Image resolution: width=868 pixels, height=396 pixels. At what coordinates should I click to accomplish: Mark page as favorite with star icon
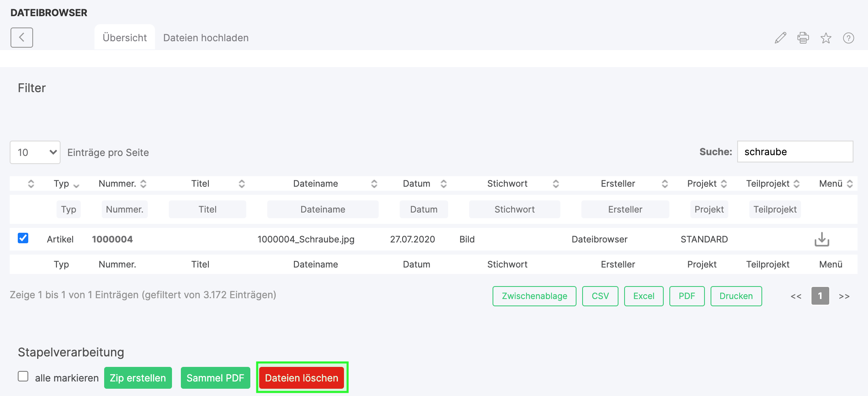(x=826, y=38)
